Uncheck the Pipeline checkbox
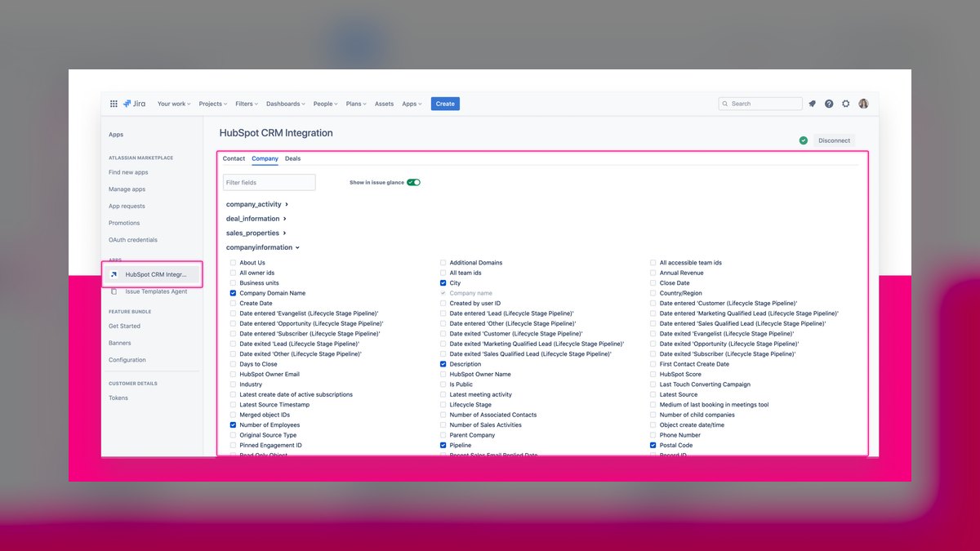The height and width of the screenshot is (551, 980). (443, 446)
